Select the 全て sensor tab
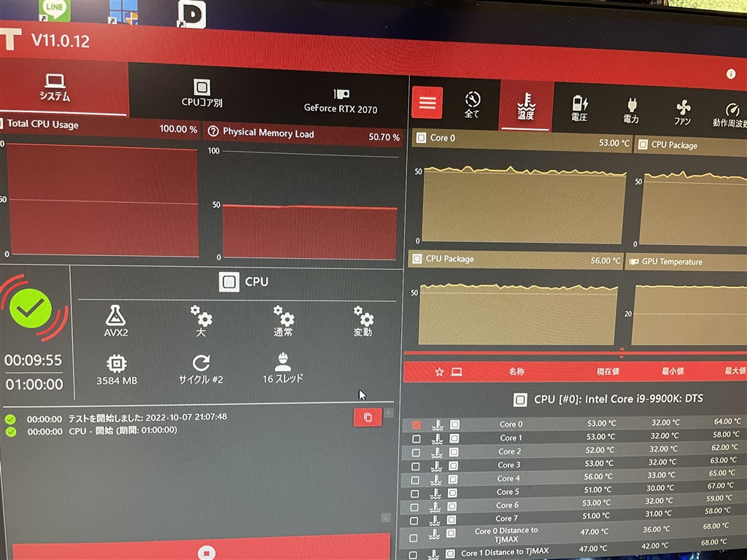 [472, 105]
